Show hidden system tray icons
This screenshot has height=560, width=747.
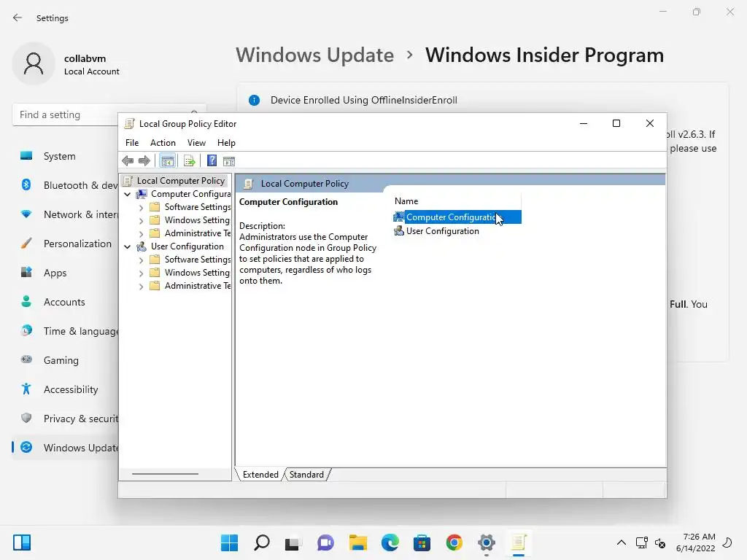(622, 542)
